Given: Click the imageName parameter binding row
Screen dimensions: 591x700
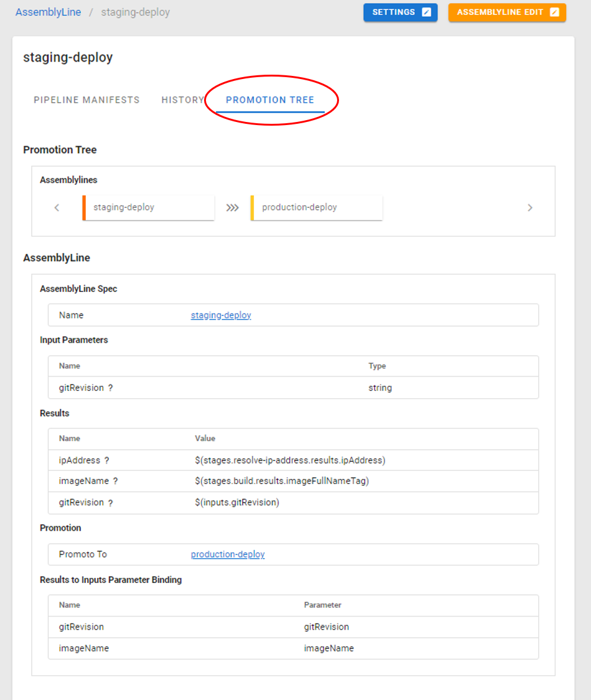Looking at the screenshot, I should [293, 648].
